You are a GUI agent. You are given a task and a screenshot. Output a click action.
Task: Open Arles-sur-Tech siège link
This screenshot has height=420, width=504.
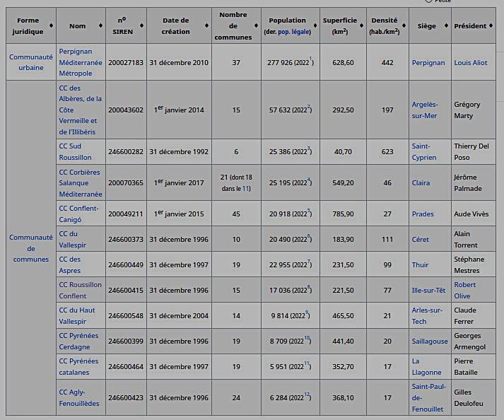click(427, 315)
